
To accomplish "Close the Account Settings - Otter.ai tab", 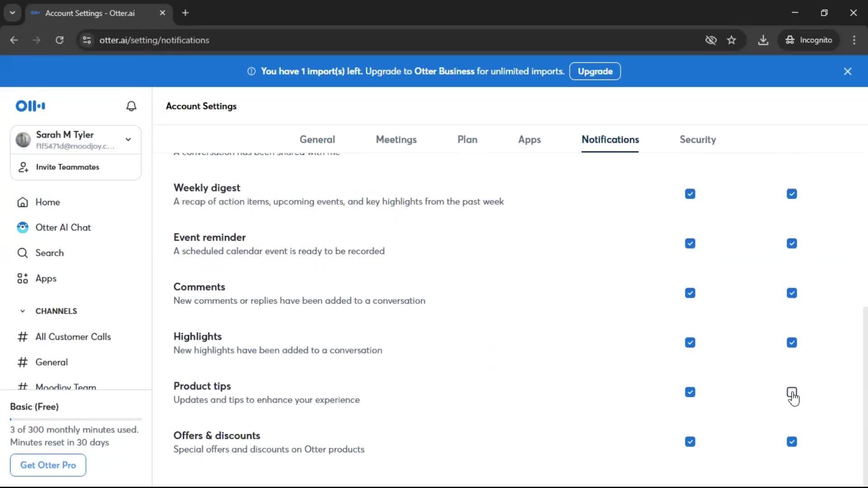I will click(162, 13).
